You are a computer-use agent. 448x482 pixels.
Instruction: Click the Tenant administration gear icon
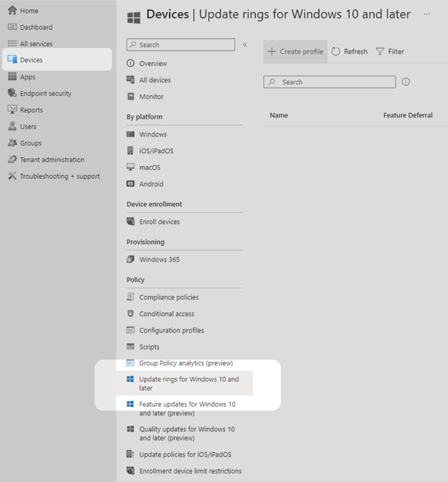coord(13,159)
